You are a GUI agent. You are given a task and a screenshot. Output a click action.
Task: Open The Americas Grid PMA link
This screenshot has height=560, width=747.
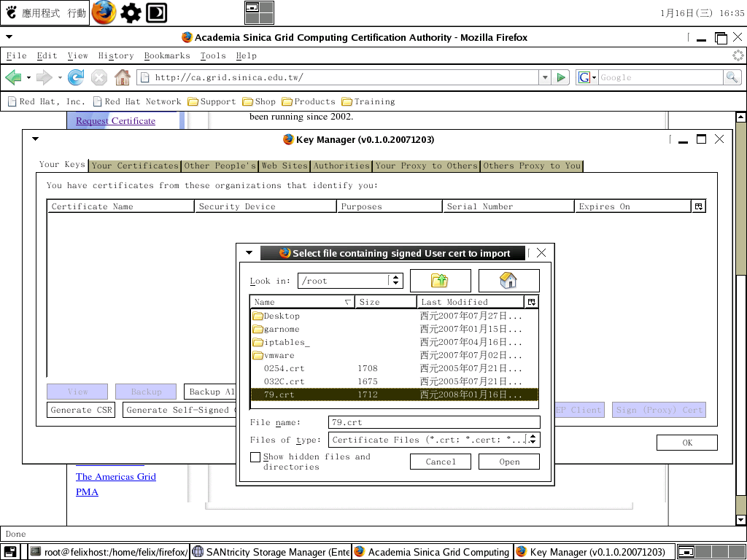point(115,484)
